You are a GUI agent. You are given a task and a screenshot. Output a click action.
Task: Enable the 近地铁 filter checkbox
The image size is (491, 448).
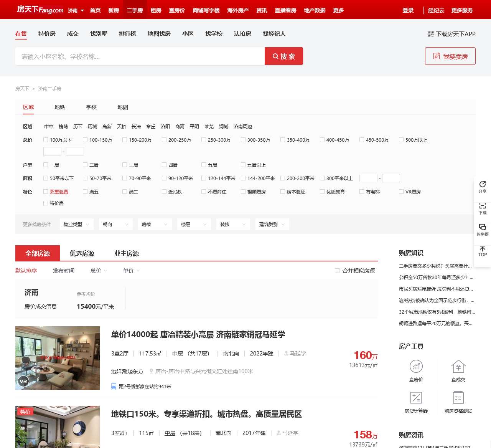pos(164,192)
